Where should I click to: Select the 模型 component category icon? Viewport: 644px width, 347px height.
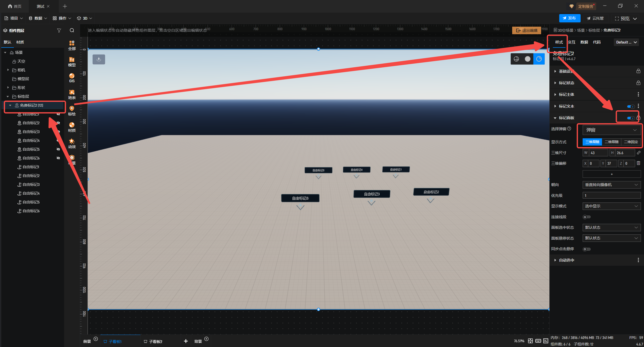click(72, 62)
